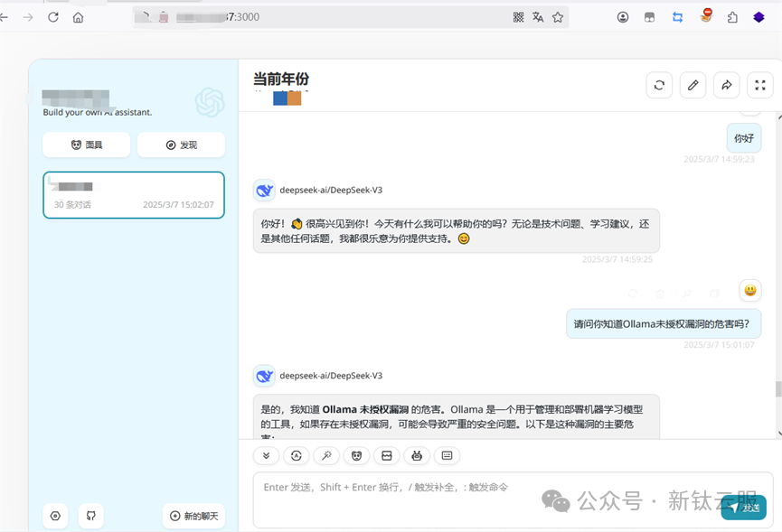Toggle the auto theme icon above input
The image size is (782, 532).
coord(296,455)
